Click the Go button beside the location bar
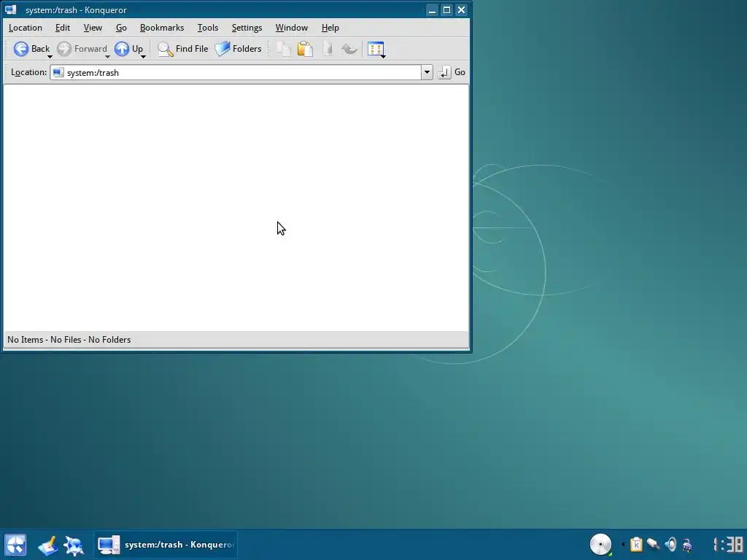The height and width of the screenshot is (560, 747). pos(452,72)
